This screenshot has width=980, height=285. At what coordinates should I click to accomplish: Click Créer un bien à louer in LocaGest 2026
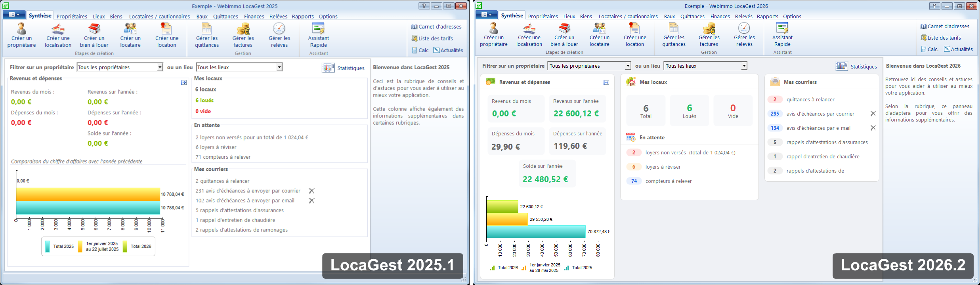click(x=564, y=34)
